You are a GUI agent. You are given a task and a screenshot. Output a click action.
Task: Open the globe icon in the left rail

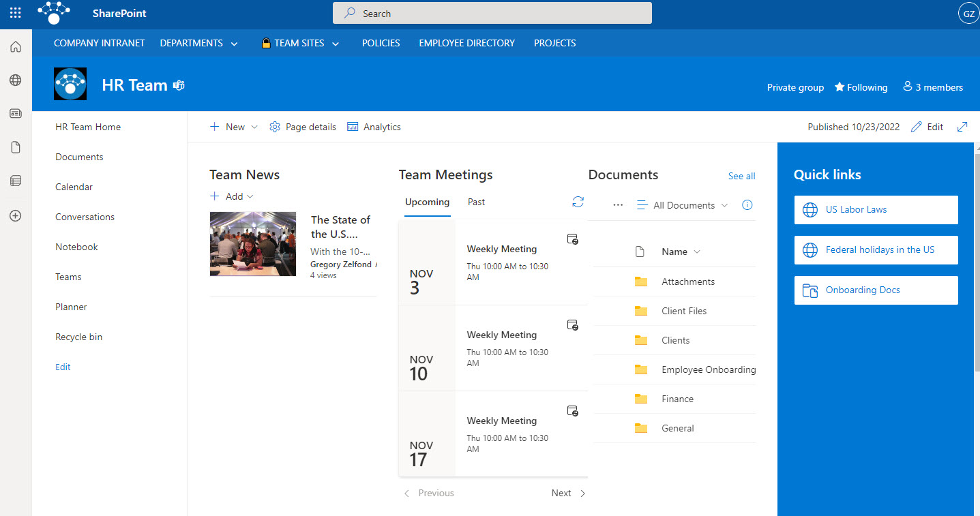click(x=15, y=80)
